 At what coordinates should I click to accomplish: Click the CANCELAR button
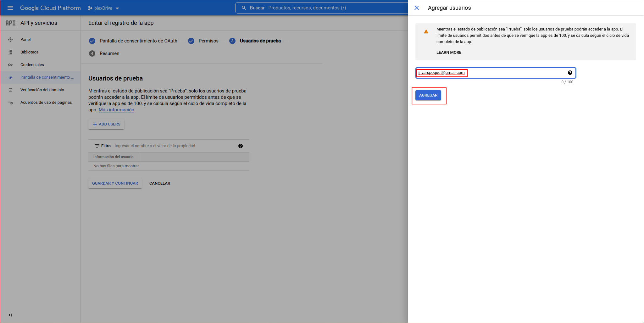160,183
